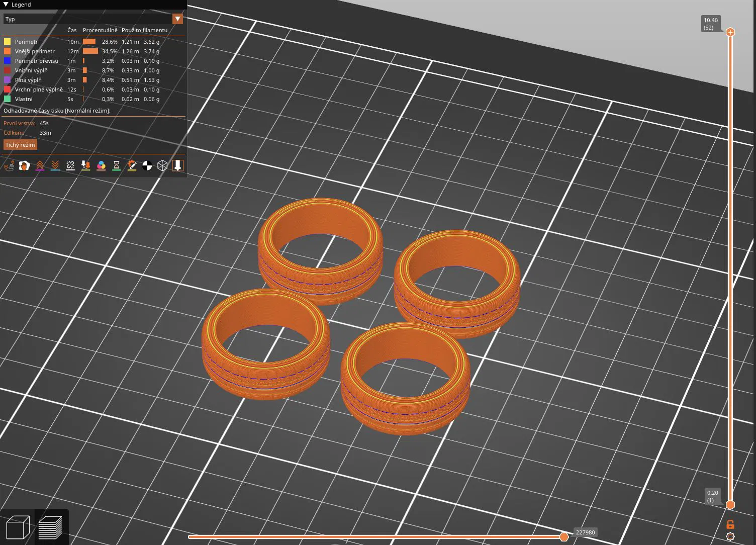Screen dimensions: 756x545
Task: Toggle visibility of Perimetr převisu row
Action: 93,61
